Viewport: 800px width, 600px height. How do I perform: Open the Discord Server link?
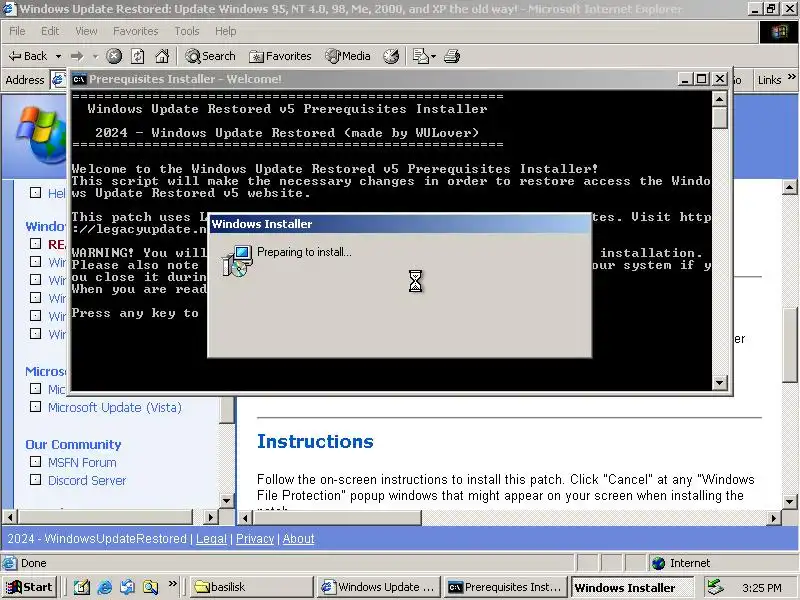pyautogui.click(x=87, y=481)
